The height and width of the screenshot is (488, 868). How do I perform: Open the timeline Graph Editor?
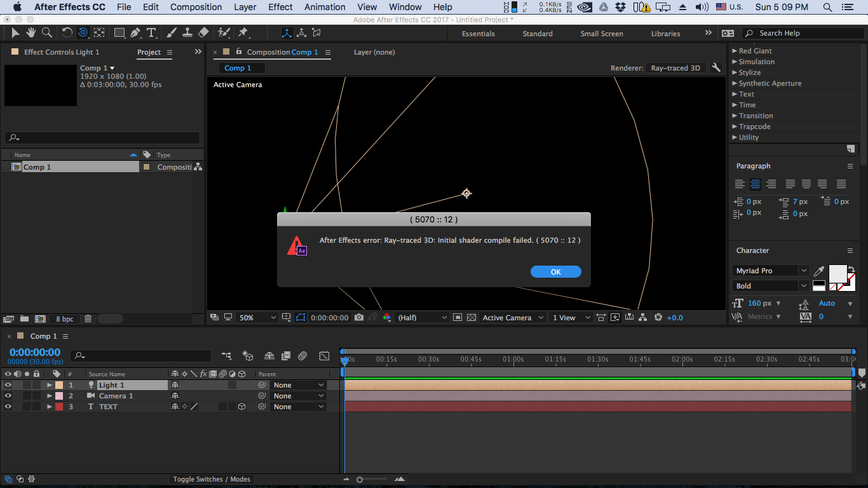click(x=324, y=356)
